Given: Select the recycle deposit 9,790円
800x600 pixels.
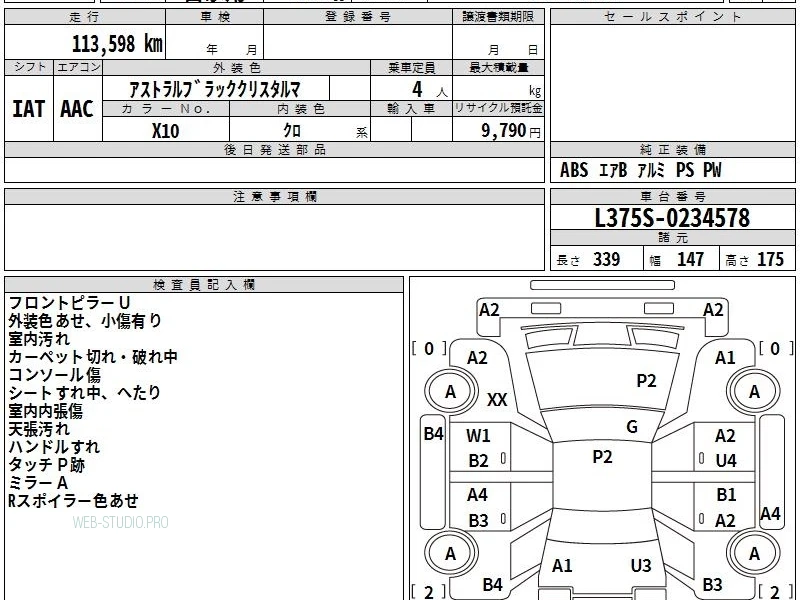Looking at the screenshot, I should pyautogui.click(x=511, y=131).
